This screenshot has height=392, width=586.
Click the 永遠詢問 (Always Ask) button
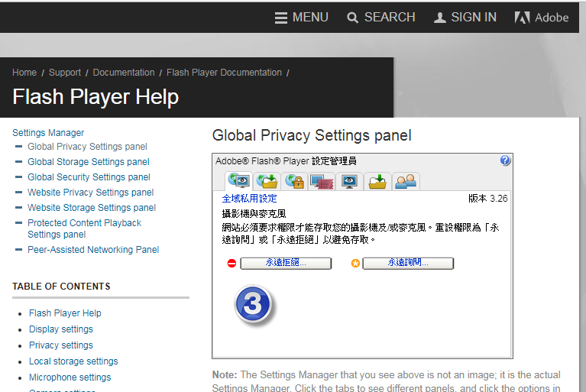[x=408, y=263]
